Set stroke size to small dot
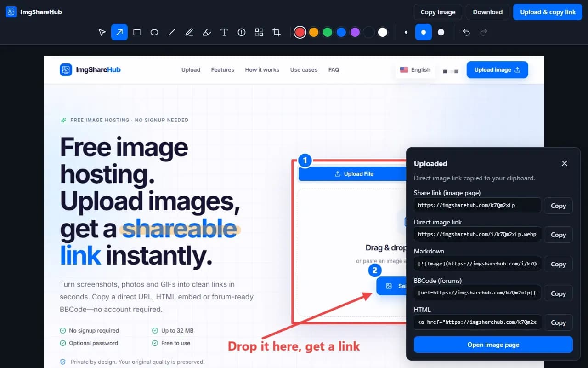The image size is (588, 368). pos(406,32)
